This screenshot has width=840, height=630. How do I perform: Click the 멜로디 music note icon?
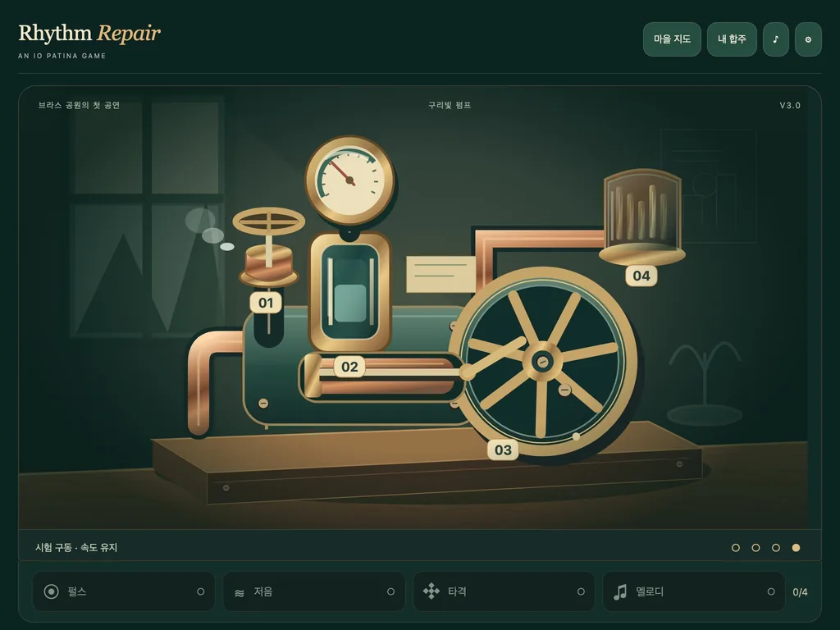pos(620,592)
